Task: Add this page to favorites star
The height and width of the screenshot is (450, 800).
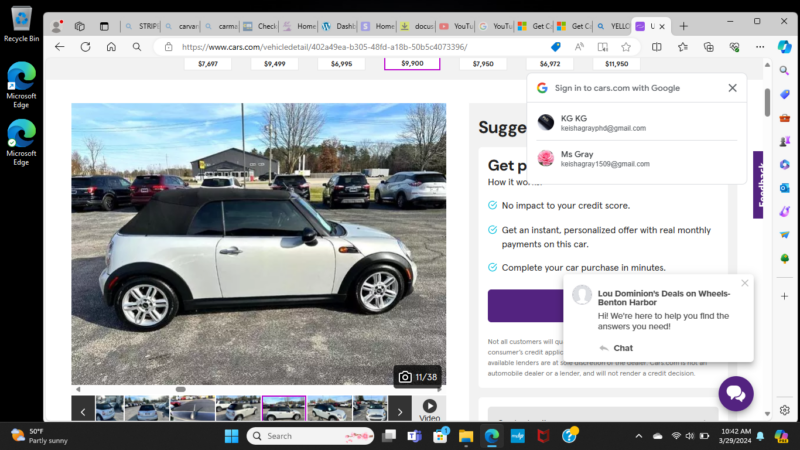Action: point(626,47)
